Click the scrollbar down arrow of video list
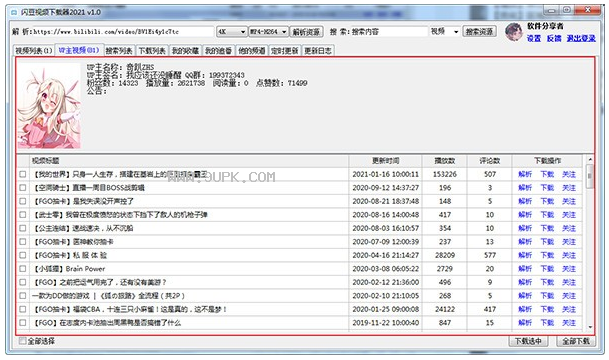The height and width of the screenshot is (360, 609). [x=590, y=327]
